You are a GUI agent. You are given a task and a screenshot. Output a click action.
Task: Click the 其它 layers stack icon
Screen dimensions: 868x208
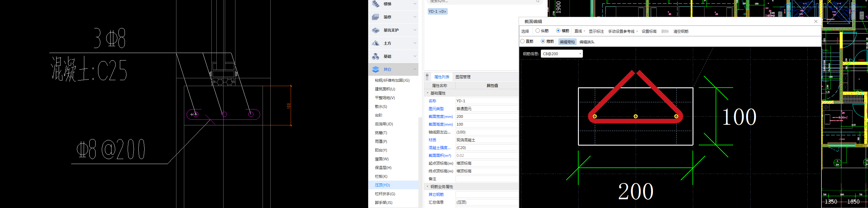point(376,69)
